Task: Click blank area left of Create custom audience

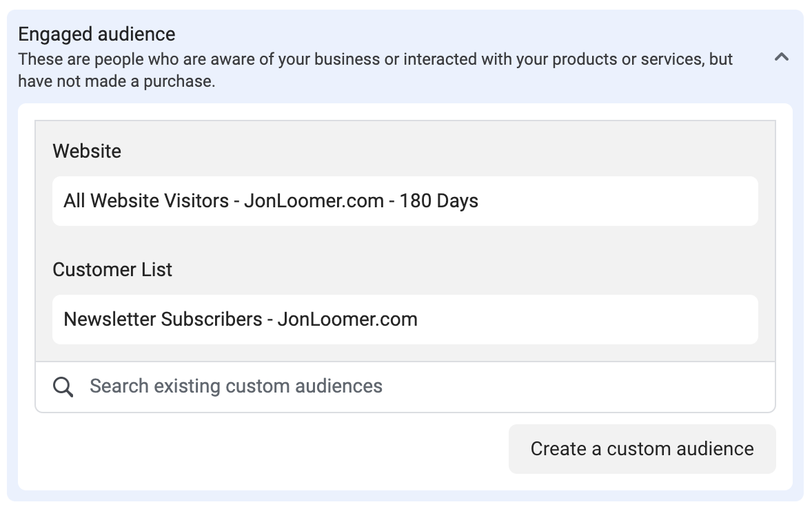Action: click(270, 449)
